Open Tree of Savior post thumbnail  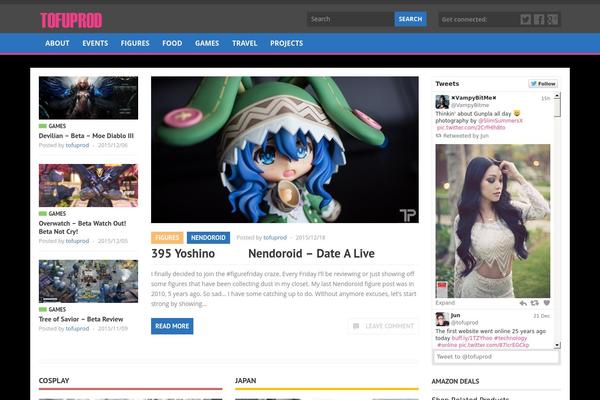(88, 281)
